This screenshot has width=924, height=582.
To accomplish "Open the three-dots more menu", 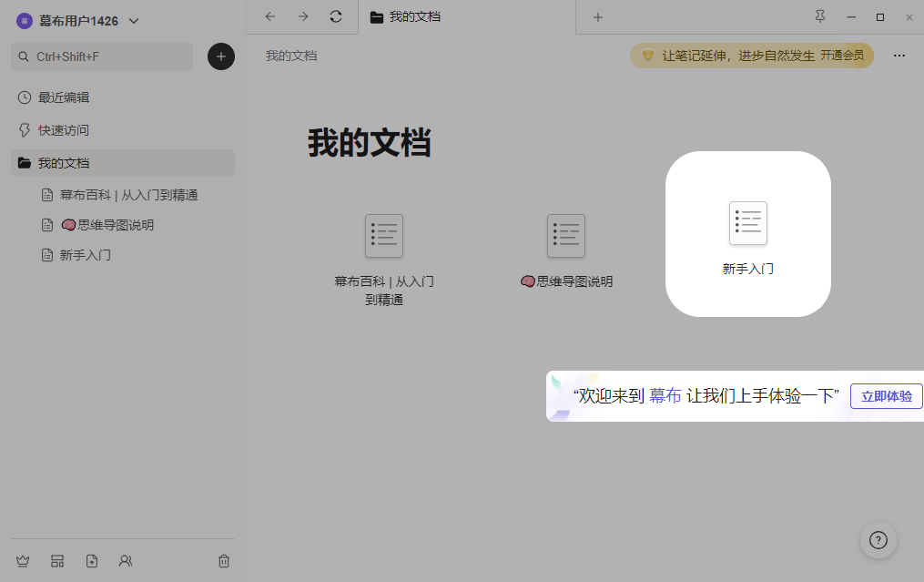I will (x=899, y=56).
